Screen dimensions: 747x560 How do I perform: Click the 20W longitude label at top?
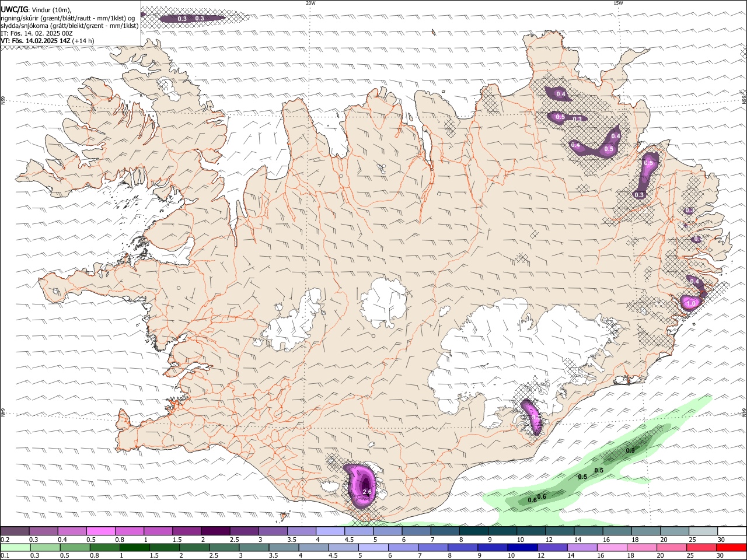click(x=310, y=3)
